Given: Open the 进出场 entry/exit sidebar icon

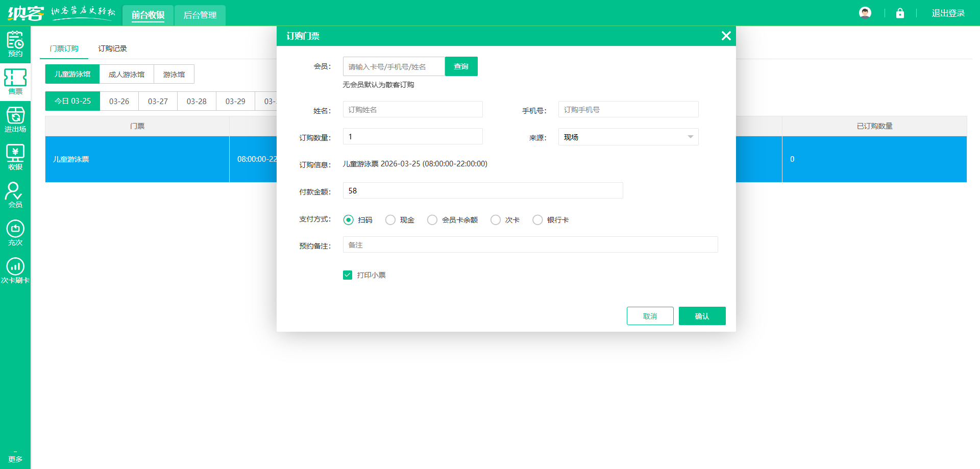Looking at the screenshot, I should click(x=15, y=119).
